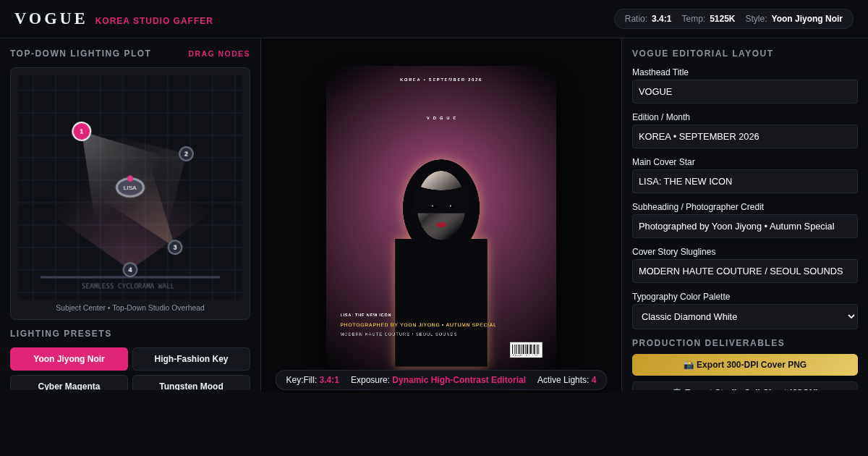The height and width of the screenshot is (456, 868).
Task: Click the LISA subject marker in the plot
Action: [130, 187]
